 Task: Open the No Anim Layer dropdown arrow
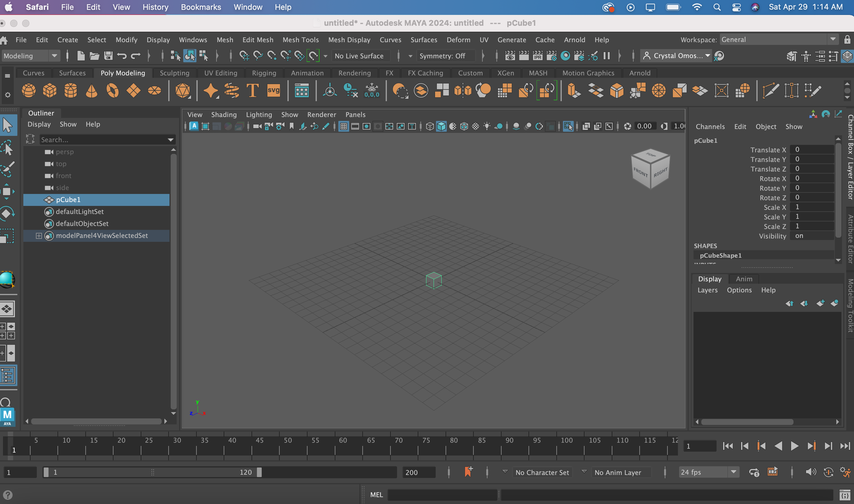(x=584, y=471)
